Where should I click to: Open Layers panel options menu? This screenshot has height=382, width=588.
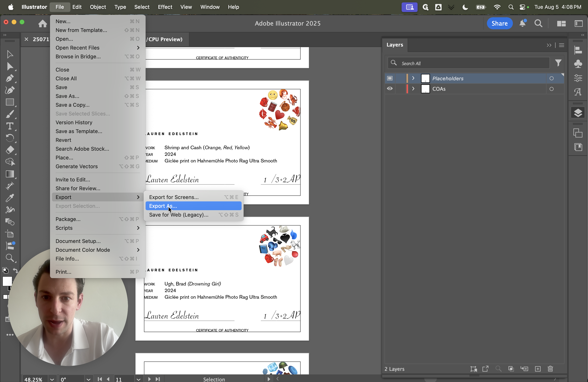tap(561, 45)
